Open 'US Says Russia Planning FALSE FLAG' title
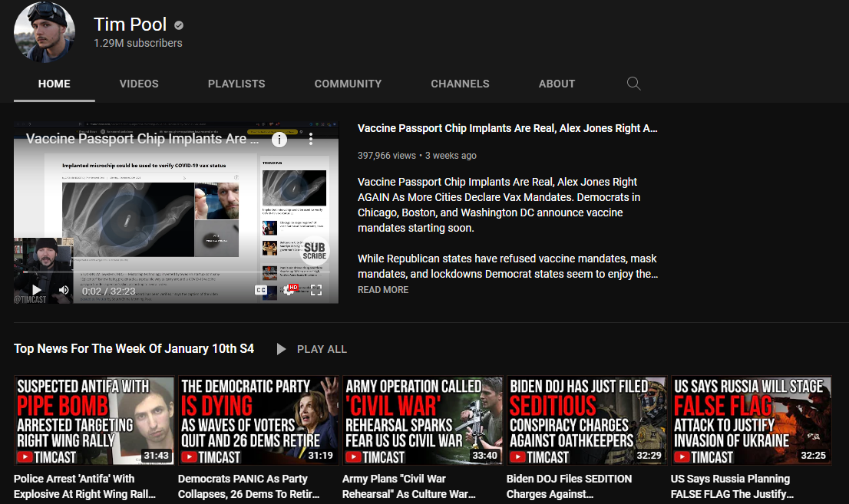Screen dimensions: 849x504 click(732, 486)
